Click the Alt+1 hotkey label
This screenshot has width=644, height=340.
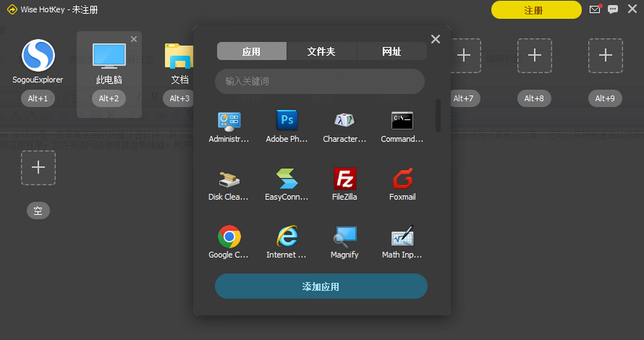pyautogui.click(x=38, y=98)
